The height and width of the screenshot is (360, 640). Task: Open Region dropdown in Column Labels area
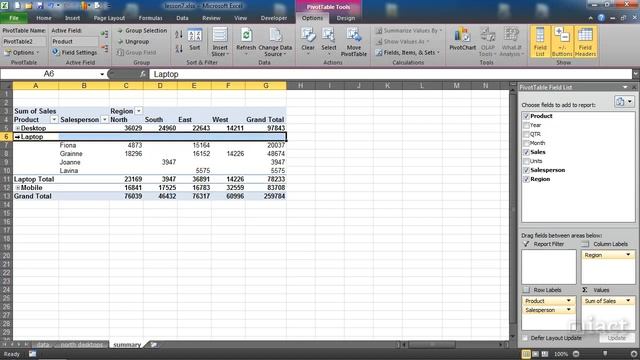[628, 255]
